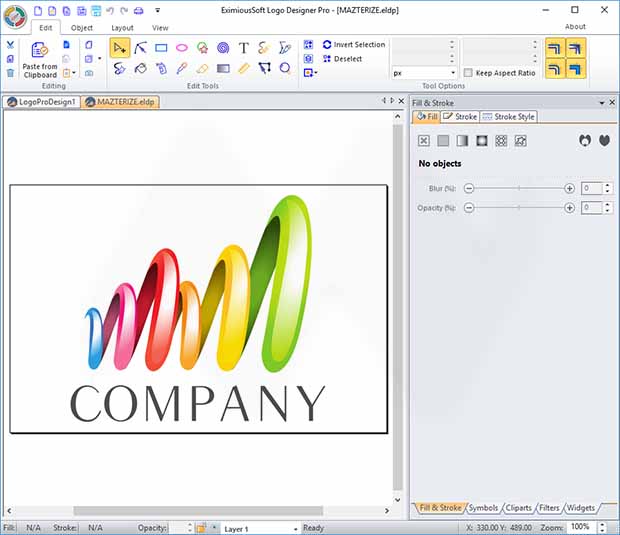This screenshot has height=535, width=620.
Task: Select the Measure ruler tool
Action: 244,68
